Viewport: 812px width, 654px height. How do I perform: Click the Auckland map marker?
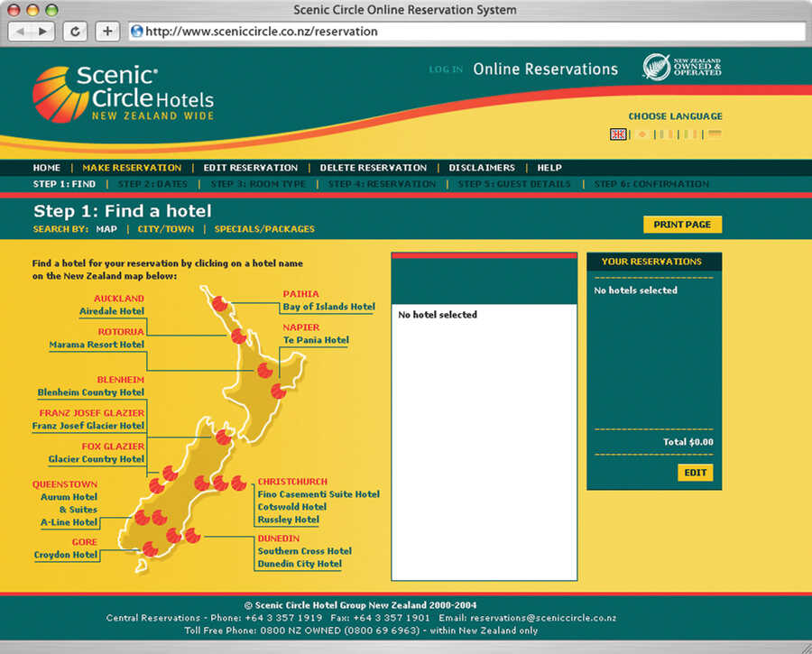coord(238,336)
